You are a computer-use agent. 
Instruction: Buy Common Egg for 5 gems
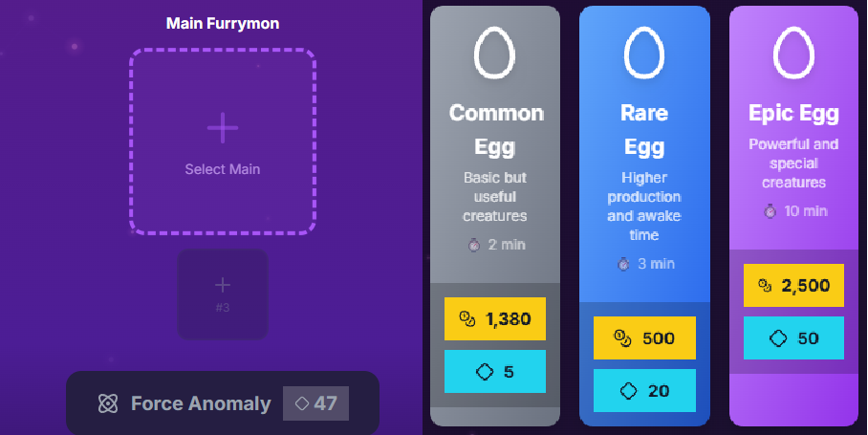494,372
